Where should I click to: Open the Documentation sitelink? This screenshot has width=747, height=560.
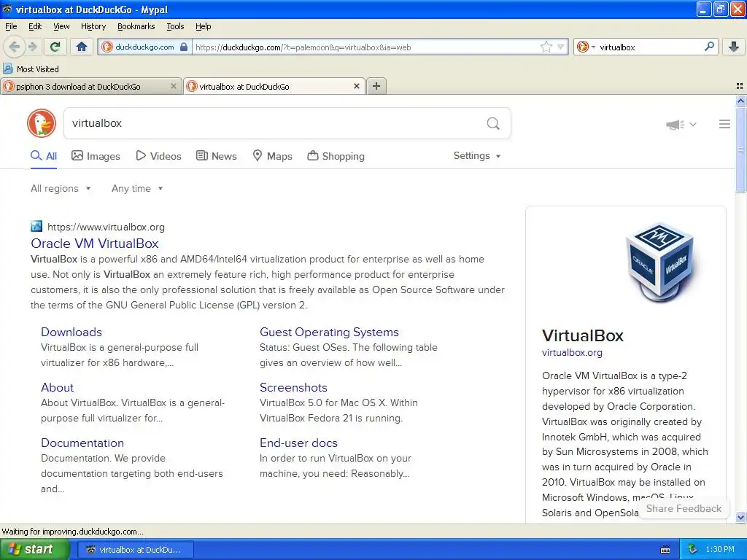click(x=82, y=443)
